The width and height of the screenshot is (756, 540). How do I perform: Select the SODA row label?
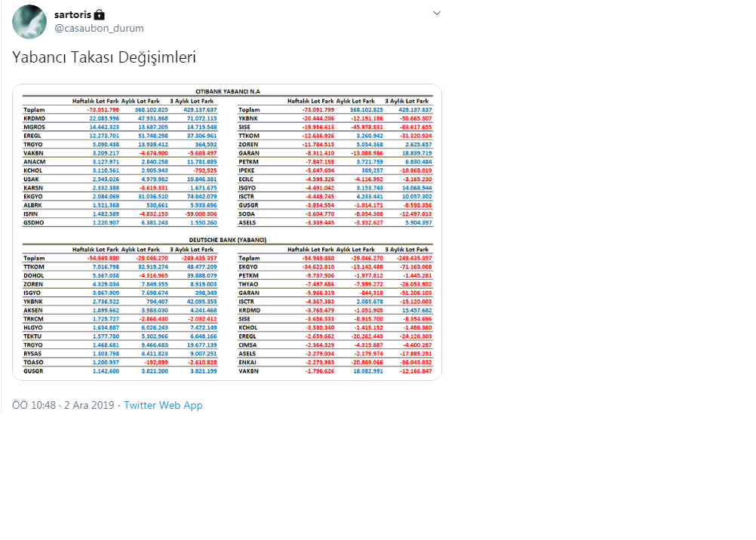tap(247, 213)
